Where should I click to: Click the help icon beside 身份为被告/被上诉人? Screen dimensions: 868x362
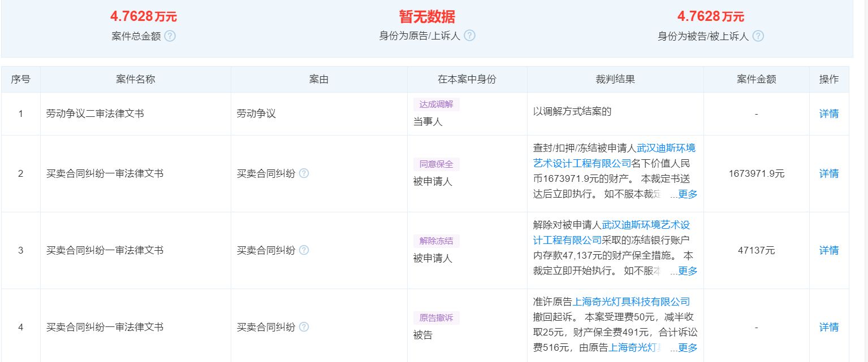coord(759,36)
